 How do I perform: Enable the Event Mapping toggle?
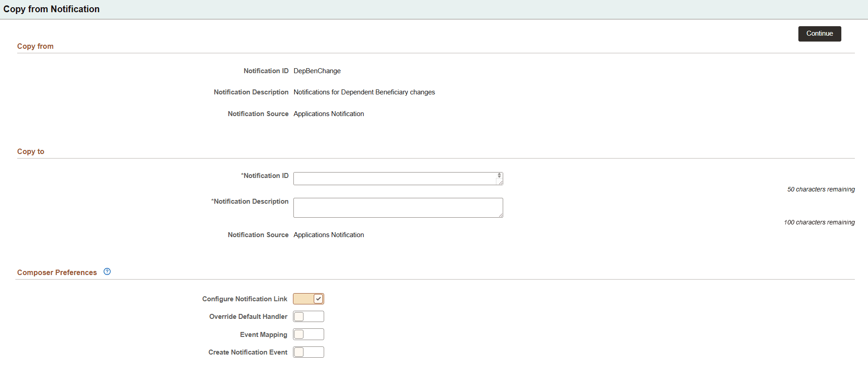pos(308,334)
